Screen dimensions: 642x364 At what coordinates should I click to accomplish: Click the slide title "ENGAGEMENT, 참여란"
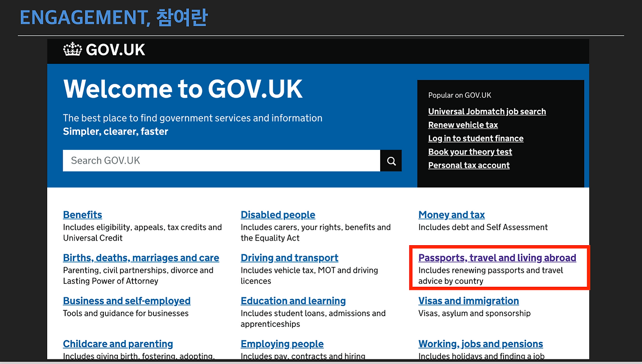pos(113,18)
